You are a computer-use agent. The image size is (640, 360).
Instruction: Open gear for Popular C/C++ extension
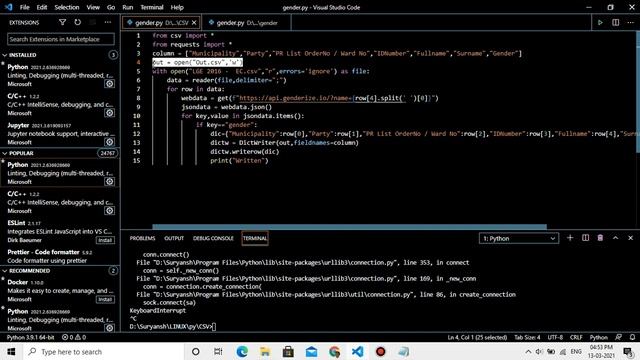pos(109,211)
